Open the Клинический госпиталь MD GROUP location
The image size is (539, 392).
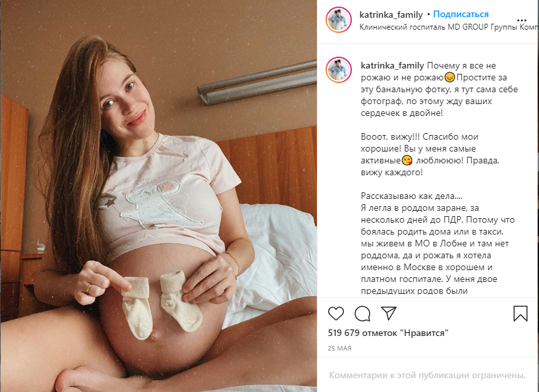pyautogui.click(x=449, y=27)
